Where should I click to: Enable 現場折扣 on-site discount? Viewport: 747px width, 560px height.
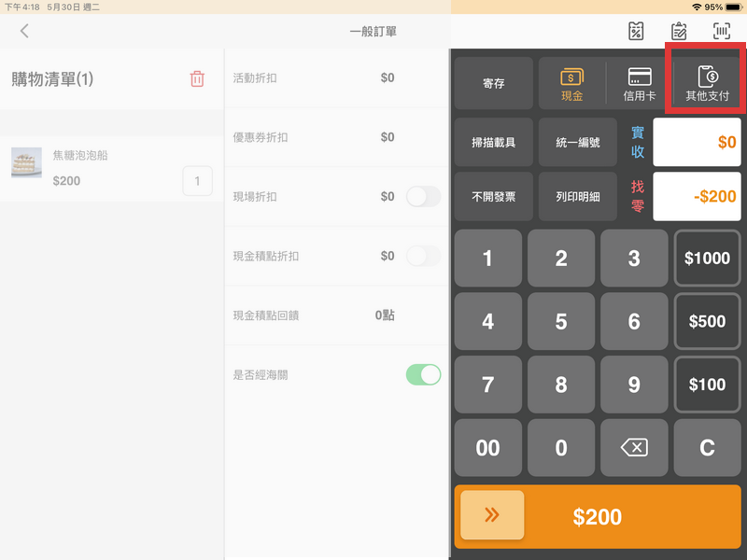[x=422, y=197]
